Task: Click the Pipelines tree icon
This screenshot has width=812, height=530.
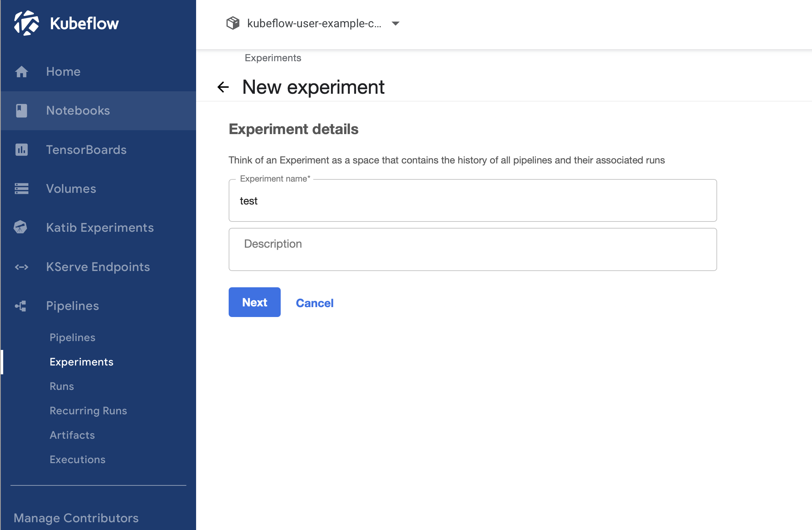Action: click(21, 306)
